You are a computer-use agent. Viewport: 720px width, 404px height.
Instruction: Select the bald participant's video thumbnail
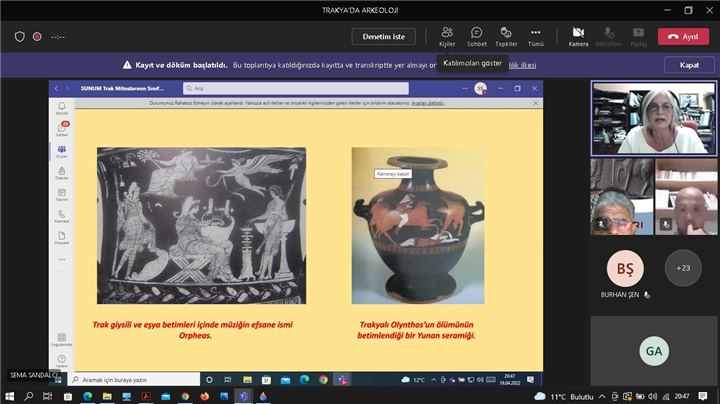[686, 196]
